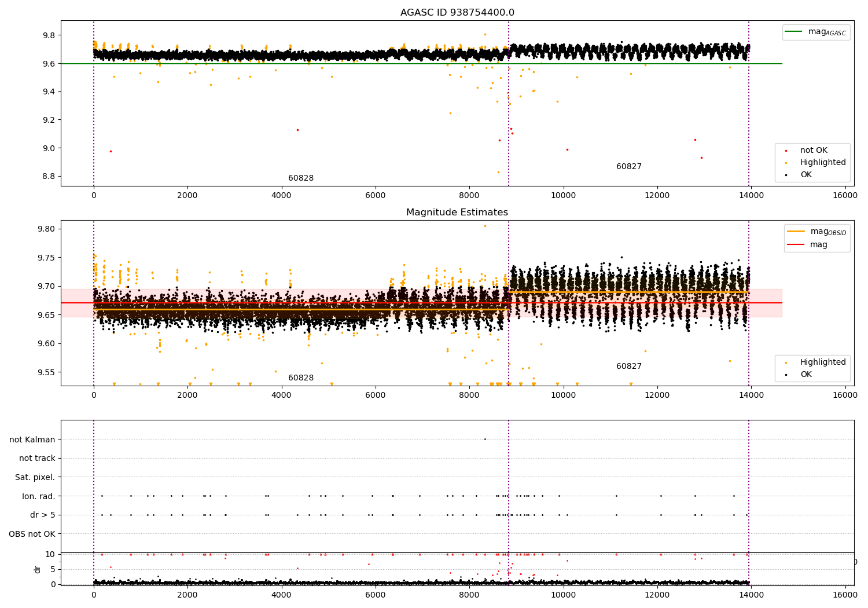Click the 5 tick on the dr axis

[x=53, y=569]
